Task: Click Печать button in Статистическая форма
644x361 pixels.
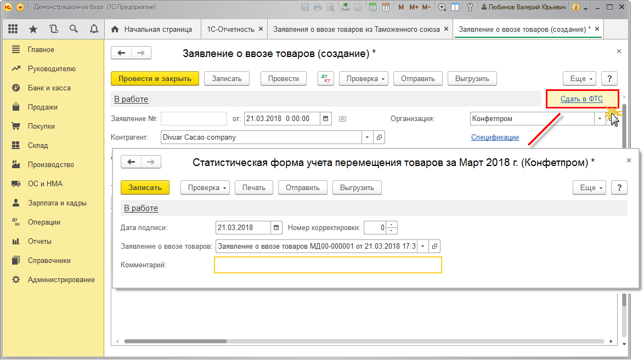Action: click(254, 187)
